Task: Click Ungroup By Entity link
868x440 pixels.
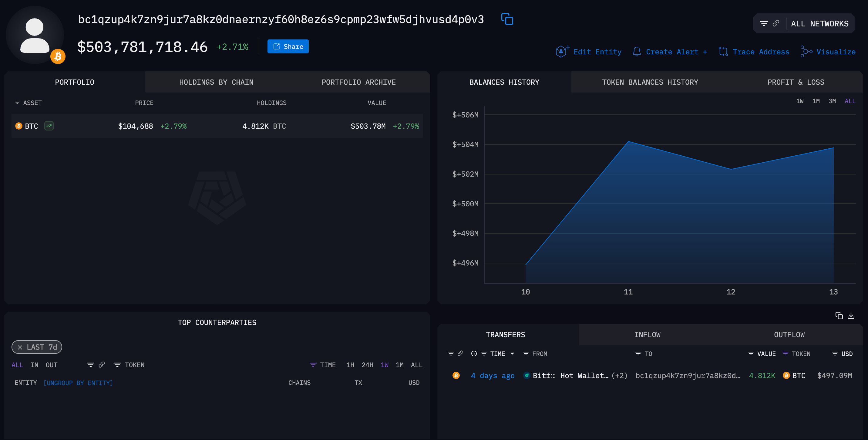Action: (x=78, y=383)
